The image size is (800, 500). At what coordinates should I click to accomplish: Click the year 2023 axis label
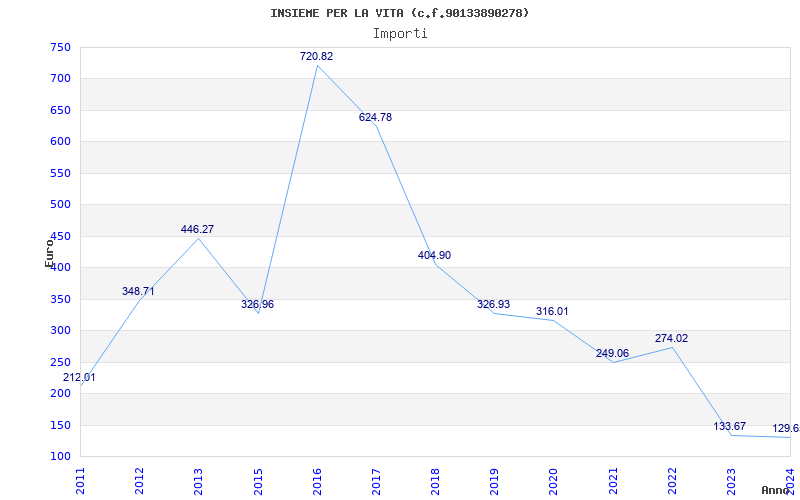(x=732, y=481)
